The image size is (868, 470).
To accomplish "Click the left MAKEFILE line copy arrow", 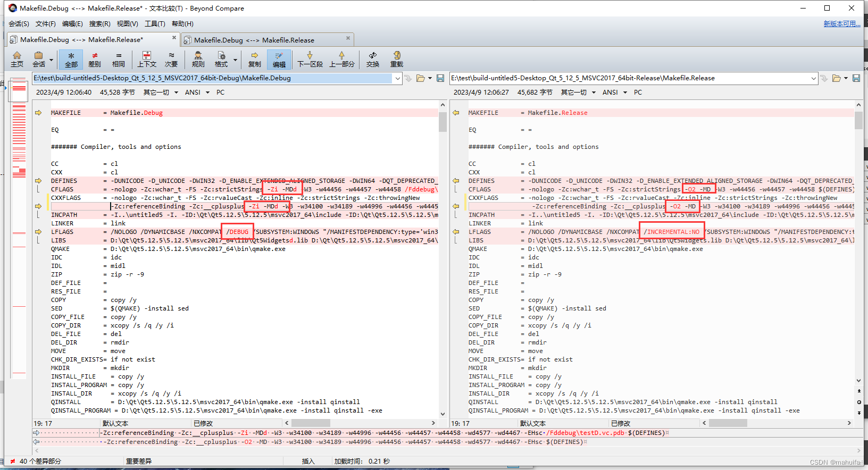I will [x=38, y=113].
